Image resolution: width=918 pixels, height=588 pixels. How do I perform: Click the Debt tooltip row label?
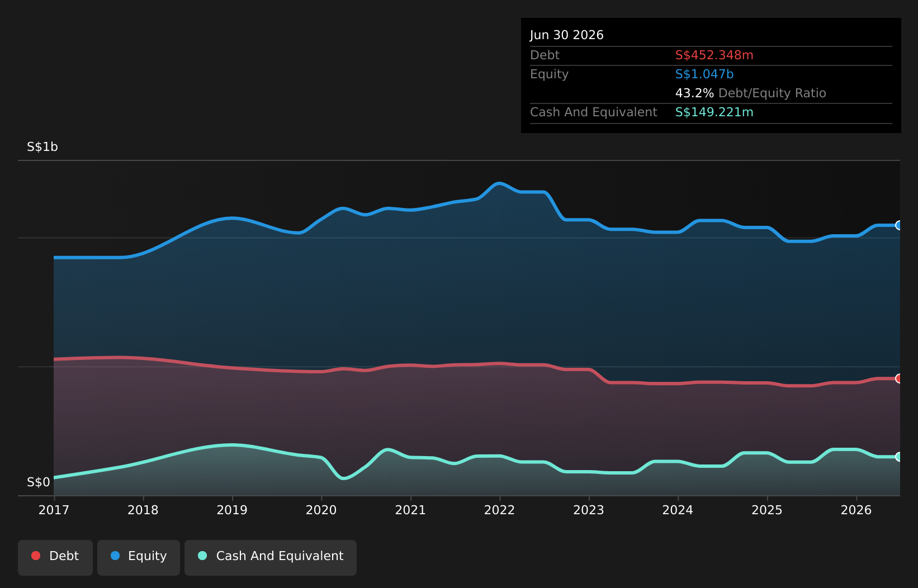[545, 55]
